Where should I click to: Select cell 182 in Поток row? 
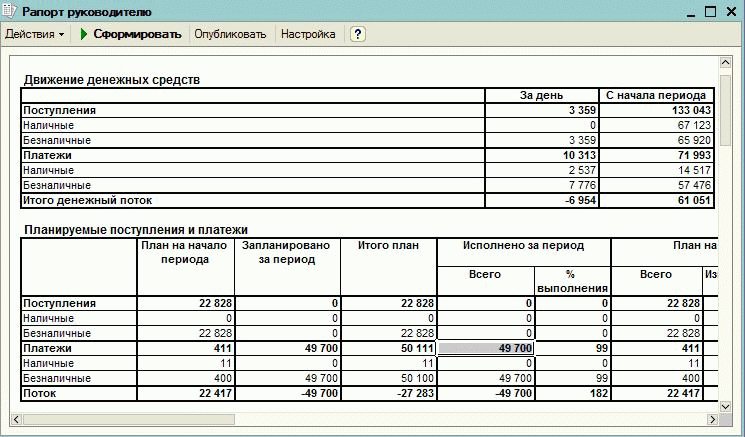[x=573, y=393]
